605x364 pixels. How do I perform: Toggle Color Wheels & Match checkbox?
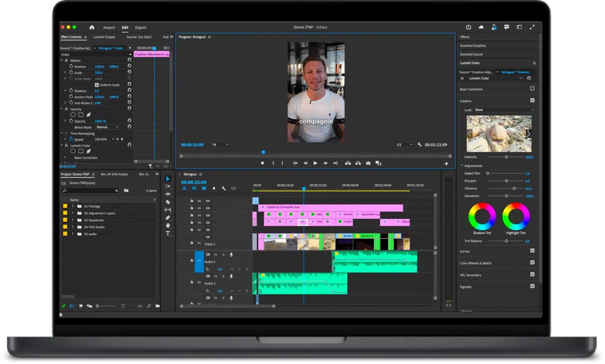[532, 263]
